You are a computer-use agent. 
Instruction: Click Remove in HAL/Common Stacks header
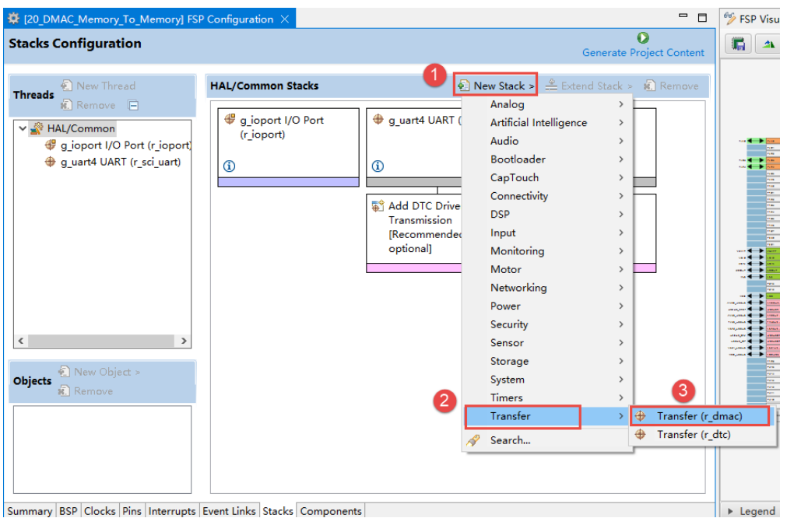(x=671, y=86)
